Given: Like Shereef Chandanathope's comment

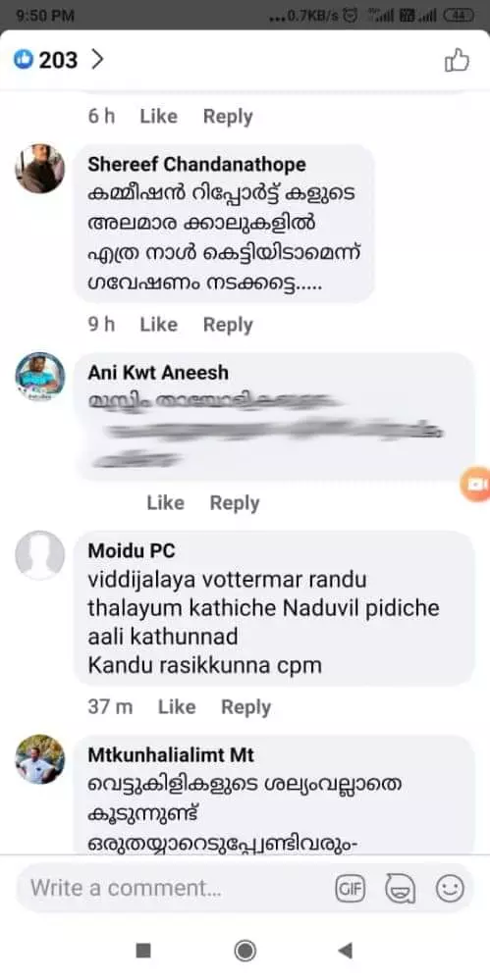Looking at the screenshot, I should [x=158, y=325].
